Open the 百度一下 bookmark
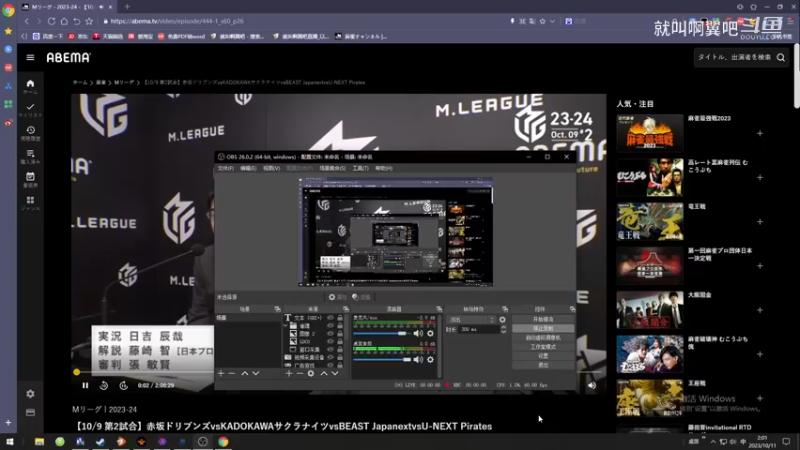This screenshot has height=450, width=800. pyautogui.click(x=48, y=36)
